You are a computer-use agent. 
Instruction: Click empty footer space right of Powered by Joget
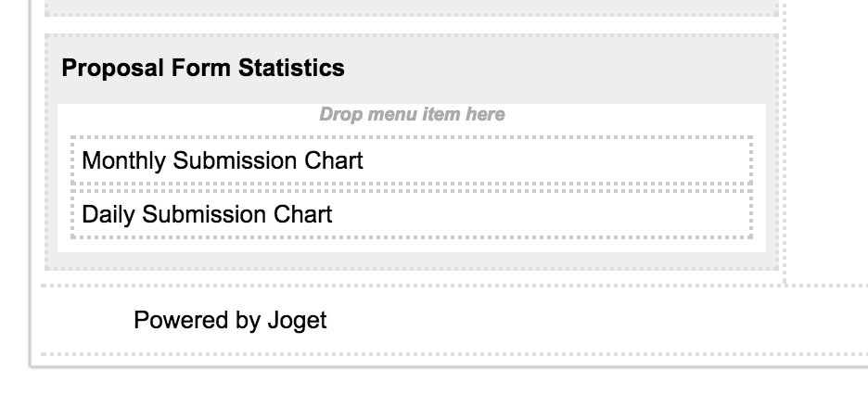tap(556, 321)
